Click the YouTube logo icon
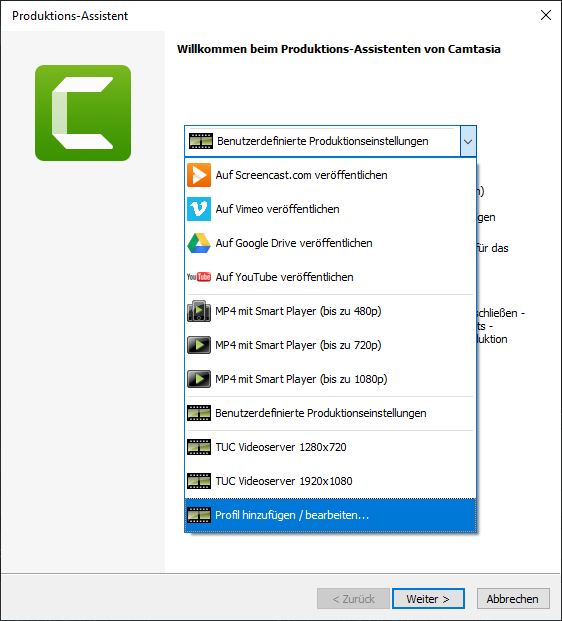This screenshot has height=621, width=562. [x=199, y=277]
